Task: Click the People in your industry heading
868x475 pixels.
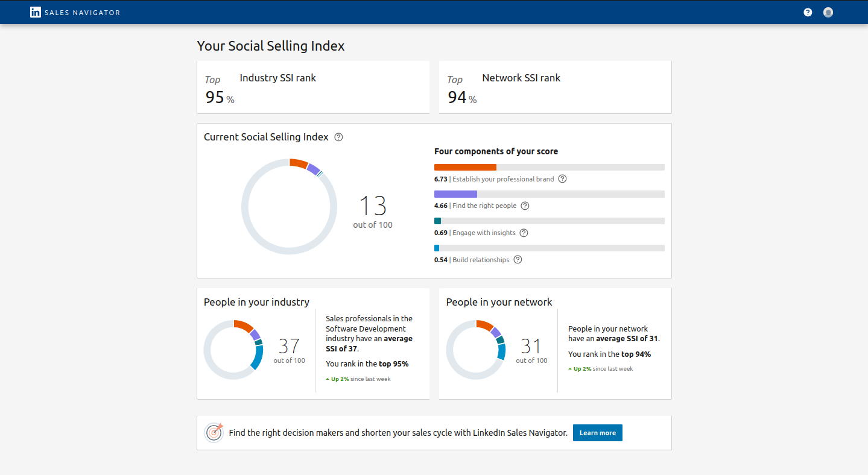Action: pyautogui.click(x=256, y=302)
